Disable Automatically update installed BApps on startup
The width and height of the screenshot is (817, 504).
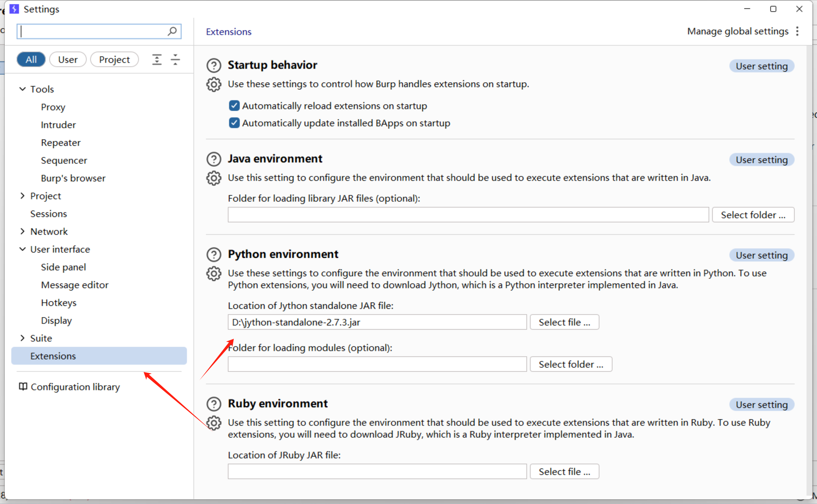234,123
